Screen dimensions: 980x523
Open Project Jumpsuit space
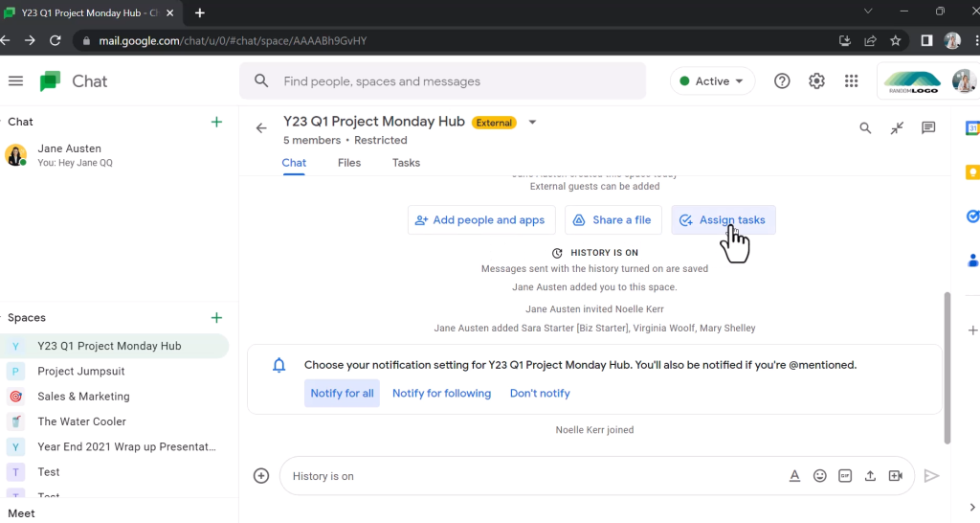coord(115,372)
